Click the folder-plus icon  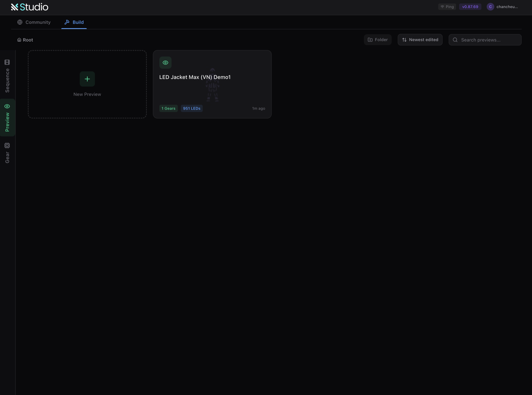[x=370, y=40]
